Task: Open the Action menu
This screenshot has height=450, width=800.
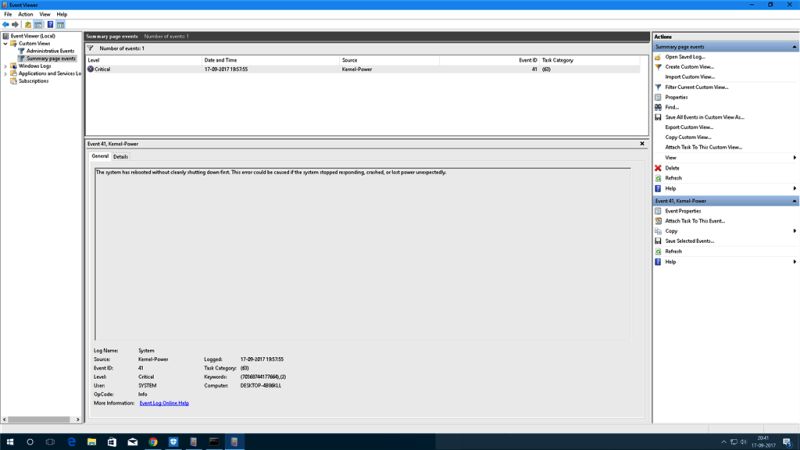Action: 26,14
